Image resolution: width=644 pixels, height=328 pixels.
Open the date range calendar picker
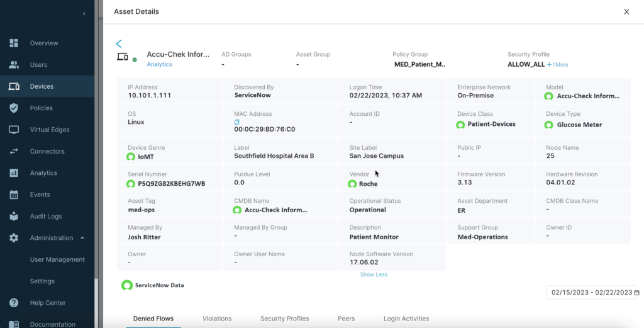636,293
